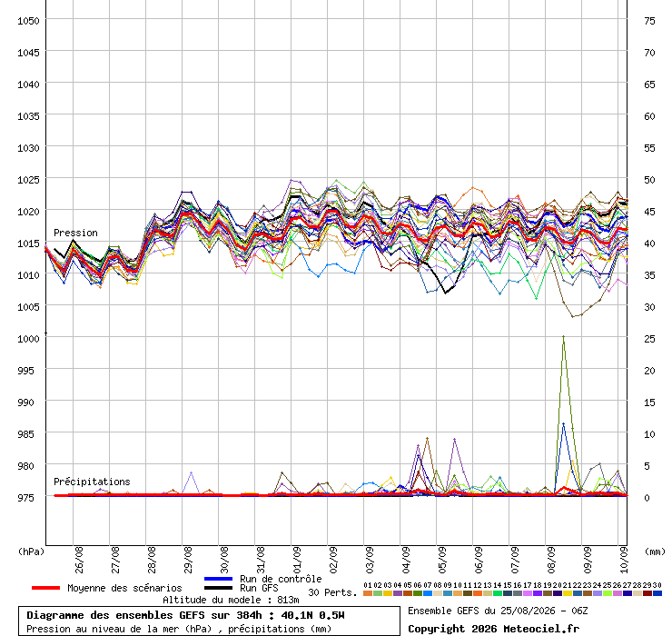This screenshot has height=636, width=672.
Task: Click the 05/09 date label
Action: click(x=442, y=560)
